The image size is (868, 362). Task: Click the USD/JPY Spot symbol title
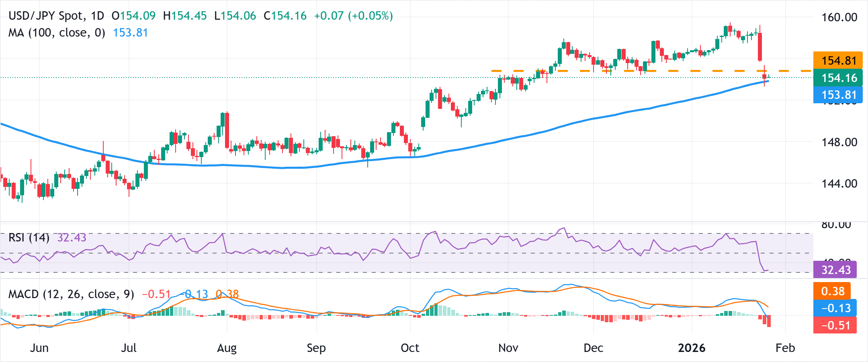coord(44,16)
